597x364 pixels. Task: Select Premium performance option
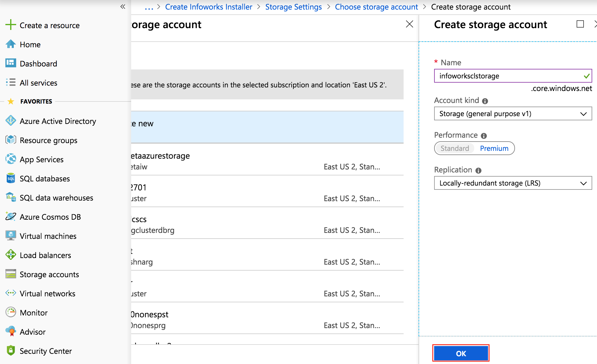coord(494,148)
